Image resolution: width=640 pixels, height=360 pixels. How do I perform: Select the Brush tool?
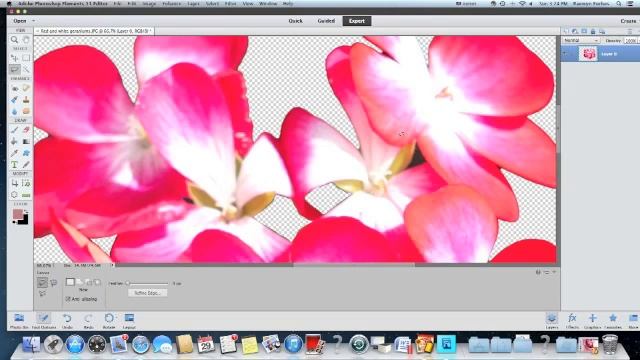coord(14,130)
